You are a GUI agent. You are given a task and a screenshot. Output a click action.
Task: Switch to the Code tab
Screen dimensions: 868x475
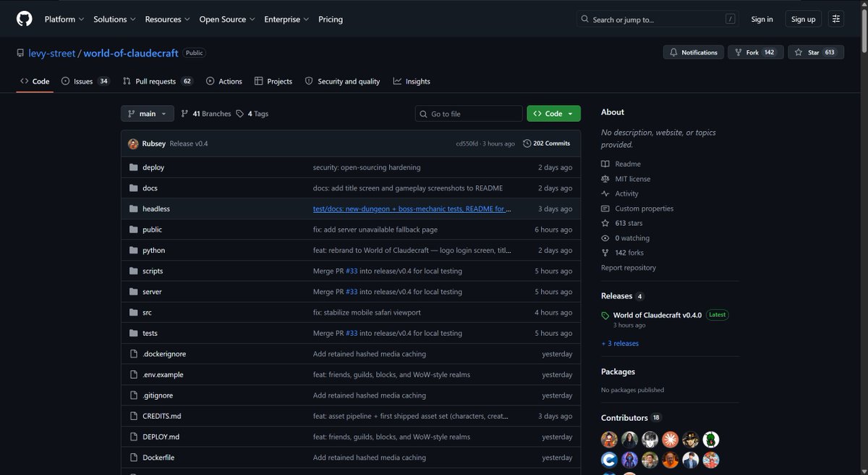click(35, 81)
